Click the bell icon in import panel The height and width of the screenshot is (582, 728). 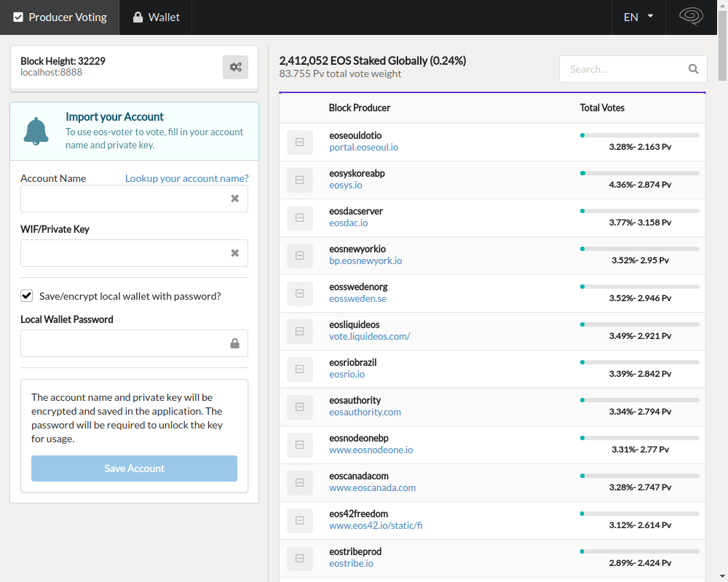pyautogui.click(x=36, y=130)
